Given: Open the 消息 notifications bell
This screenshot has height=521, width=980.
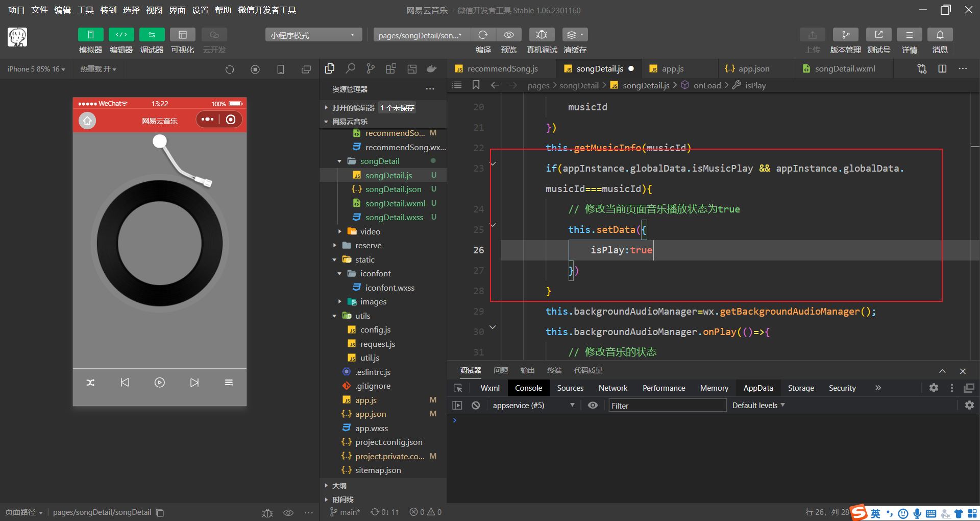Looking at the screenshot, I should coord(940,35).
